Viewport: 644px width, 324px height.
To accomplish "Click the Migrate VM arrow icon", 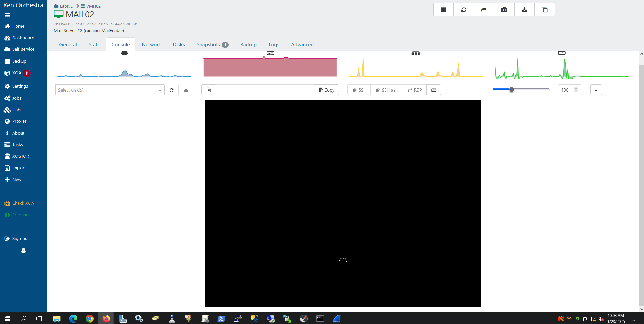I will tap(484, 10).
